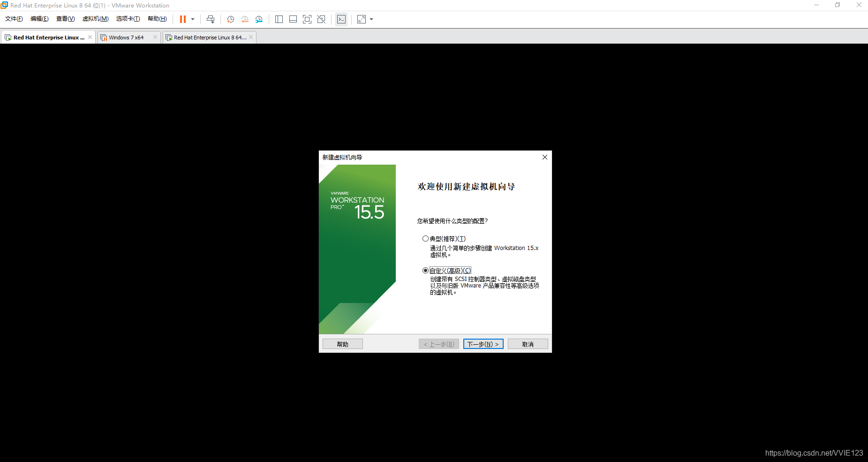Select the 典型(推荐) radio option
The width and height of the screenshot is (868, 462).
tap(425, 239)
